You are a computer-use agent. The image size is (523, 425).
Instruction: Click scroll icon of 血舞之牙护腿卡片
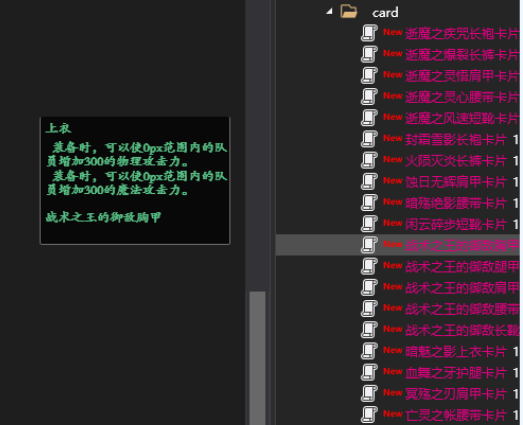(x=369, y=372)
